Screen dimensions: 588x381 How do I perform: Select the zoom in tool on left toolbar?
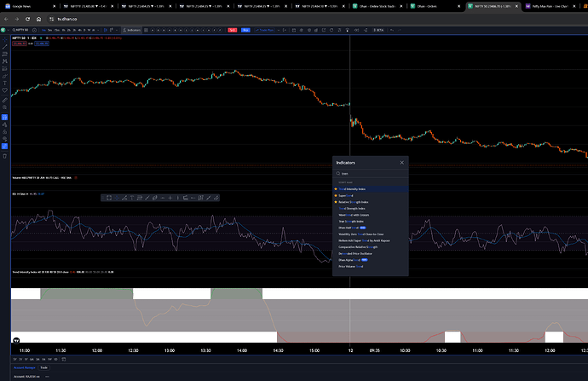(4, 107)
